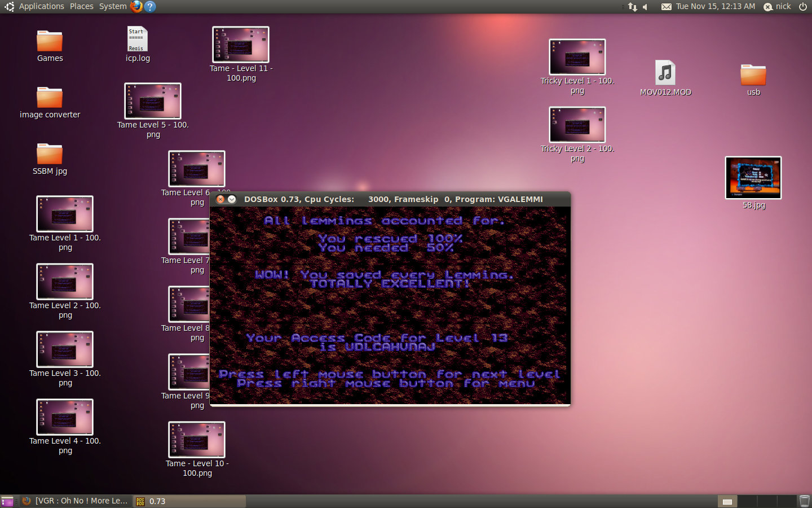Toggle show desktop button in bottom panel
The width and height of the screenshot is (812, 508).
[x=7, y=501]
